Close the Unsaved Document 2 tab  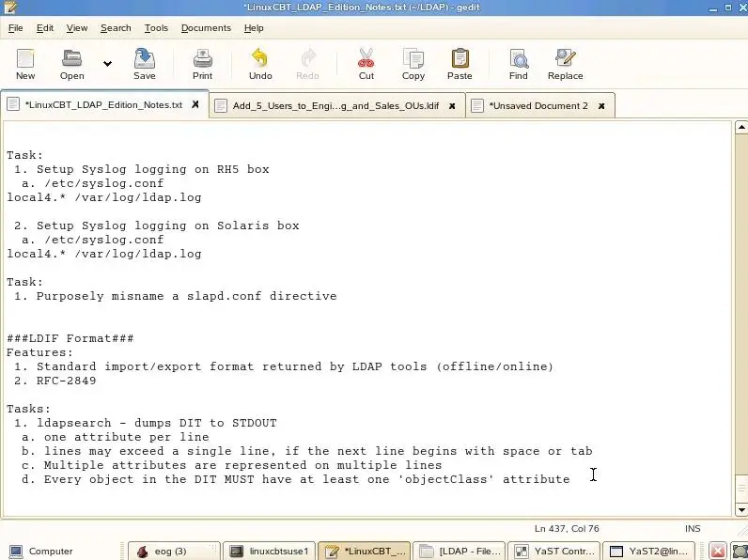click(x=601, y=106)
